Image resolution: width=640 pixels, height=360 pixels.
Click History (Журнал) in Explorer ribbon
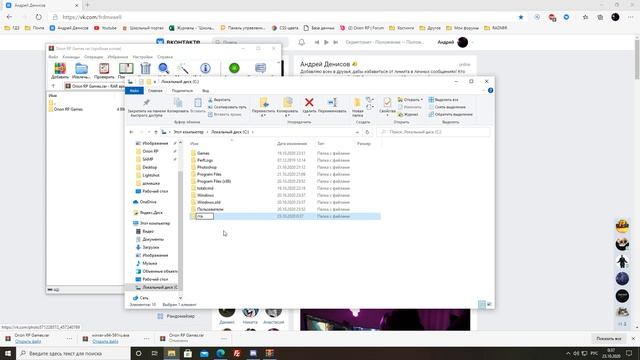pos(408,114)
